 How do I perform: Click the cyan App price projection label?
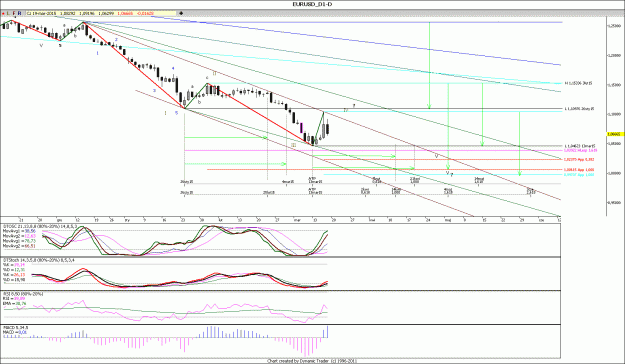(579, 175)
